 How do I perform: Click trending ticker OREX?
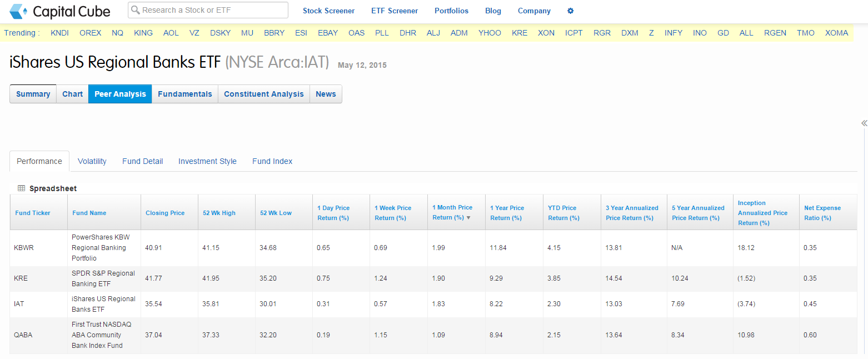(91, 33)
